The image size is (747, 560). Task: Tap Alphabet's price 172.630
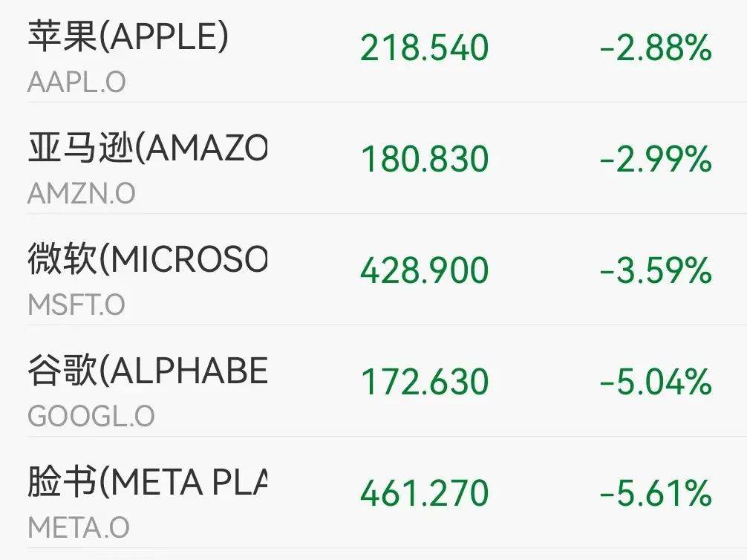point(425,381)
